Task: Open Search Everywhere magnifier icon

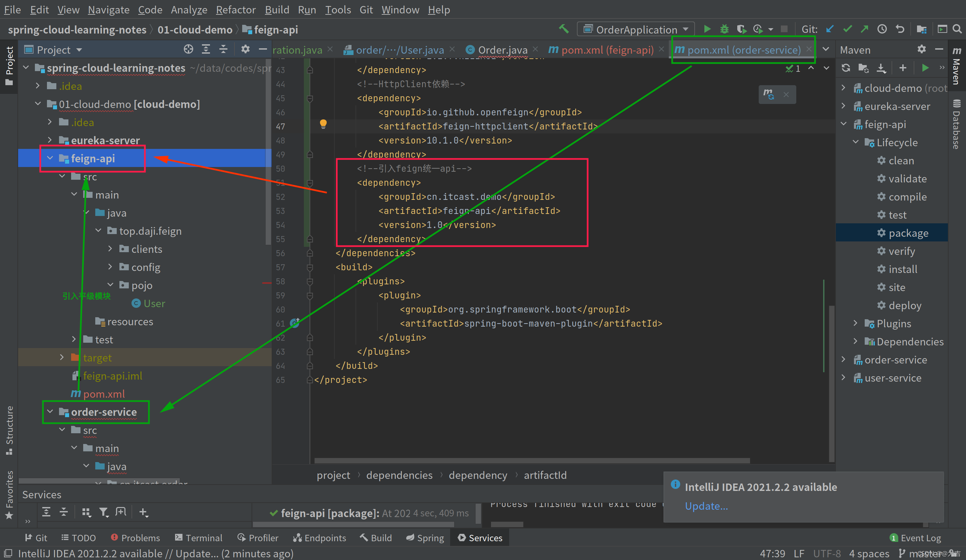Action: (x=957, y=29)
